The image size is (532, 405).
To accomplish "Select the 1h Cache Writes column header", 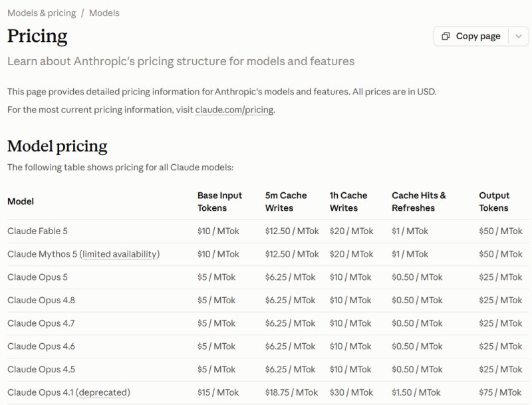I will click(x=348, y=202).
